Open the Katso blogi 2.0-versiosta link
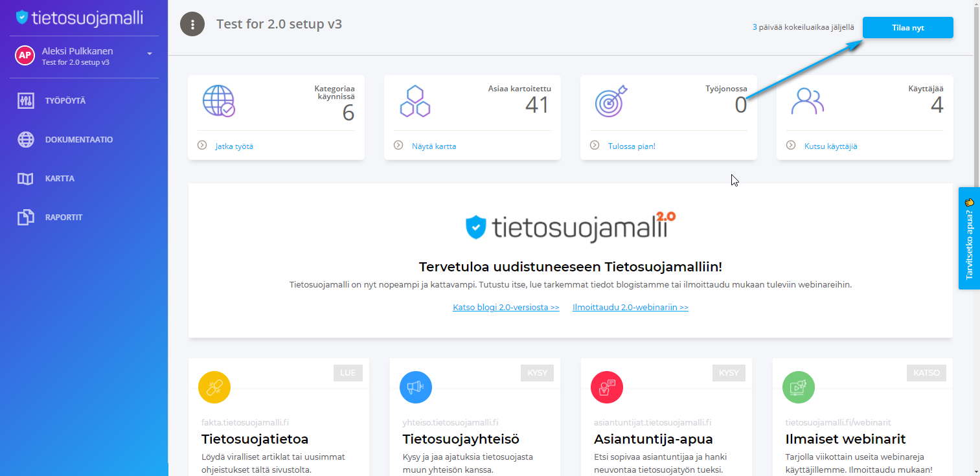The image size is (980, 476). [506, 308]
